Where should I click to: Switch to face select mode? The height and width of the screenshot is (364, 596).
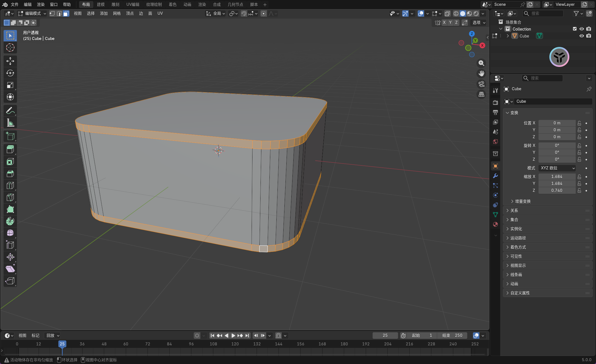tap(66, 14)
